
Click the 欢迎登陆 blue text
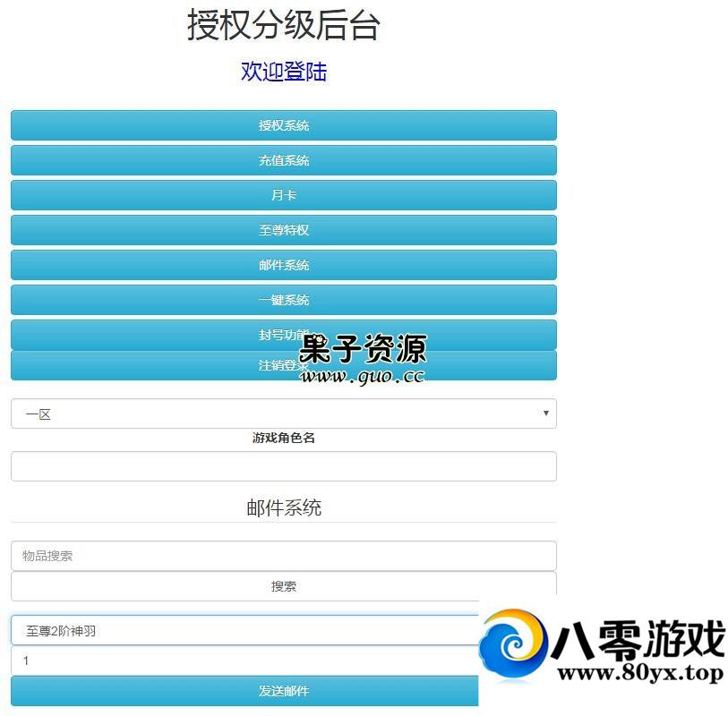(283, 72)
